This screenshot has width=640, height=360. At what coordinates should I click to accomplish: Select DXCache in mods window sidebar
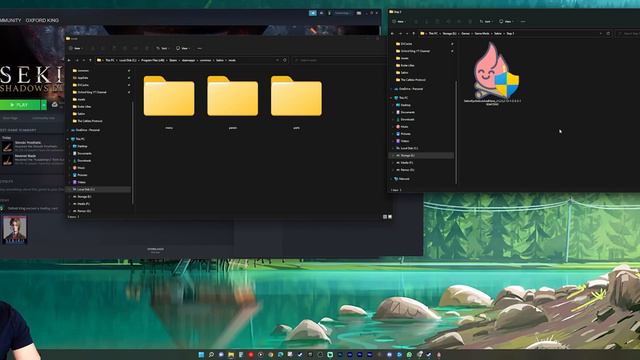coord(83,85)
